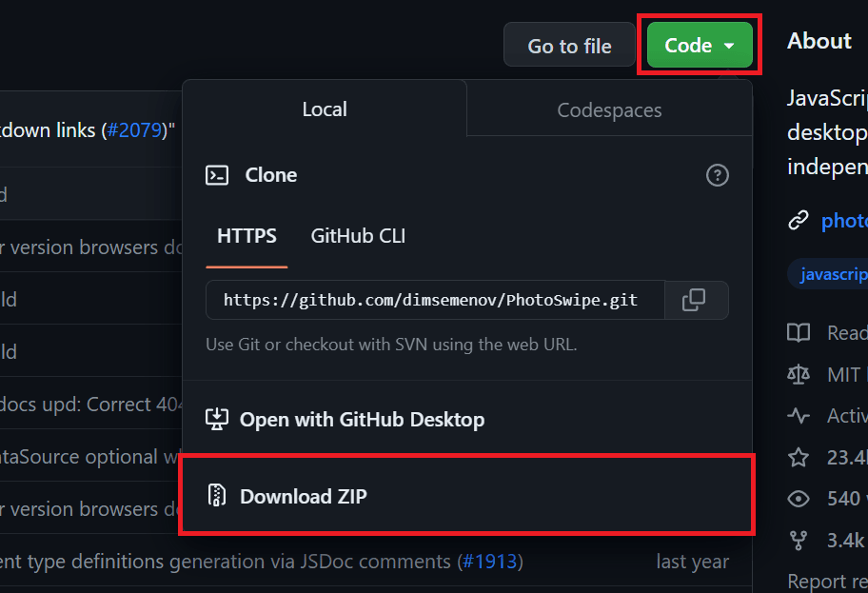The width and height of the screenshot is (868, 593).
Task: Click the javascript topic tag
Action: (x=828, y=274)
